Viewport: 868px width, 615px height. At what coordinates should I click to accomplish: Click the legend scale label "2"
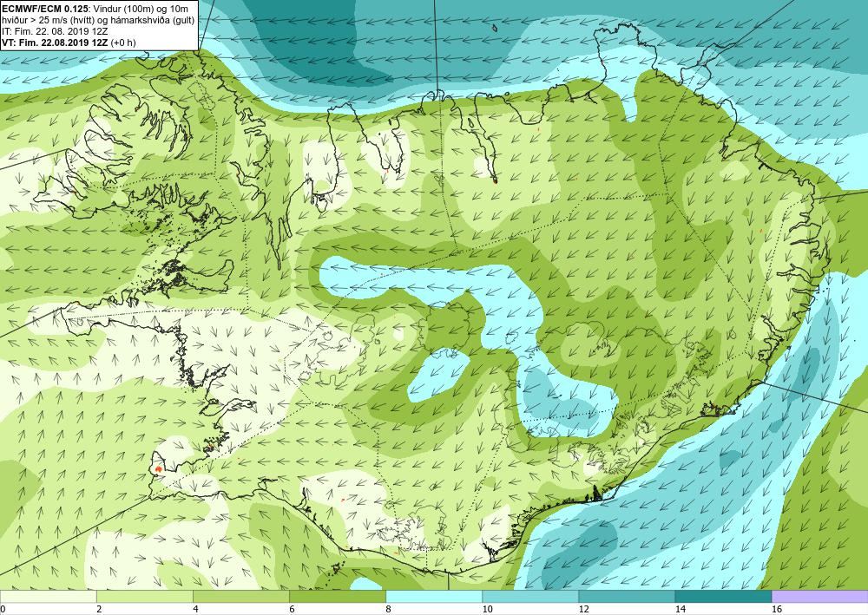tap(99, 609)
